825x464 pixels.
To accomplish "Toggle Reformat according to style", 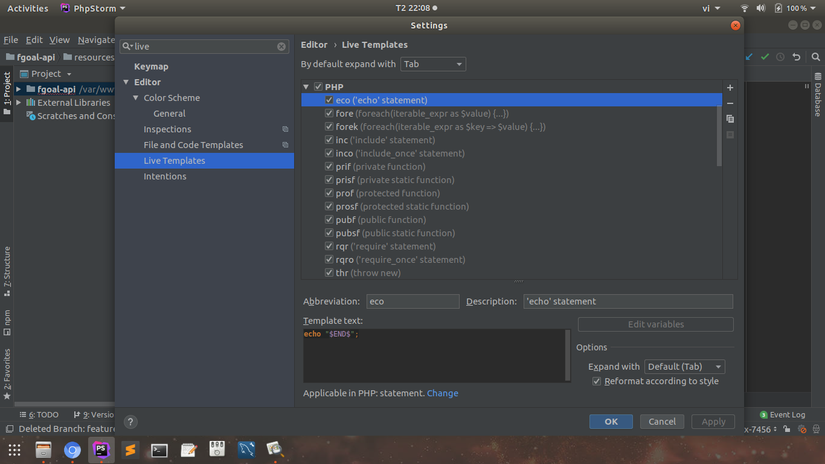I will (x=596, y=381).
